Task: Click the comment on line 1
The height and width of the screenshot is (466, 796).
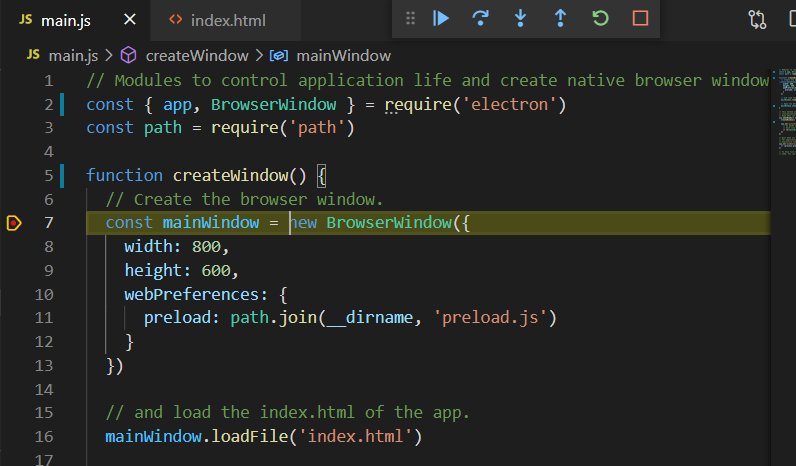Action: coord(427,81)
